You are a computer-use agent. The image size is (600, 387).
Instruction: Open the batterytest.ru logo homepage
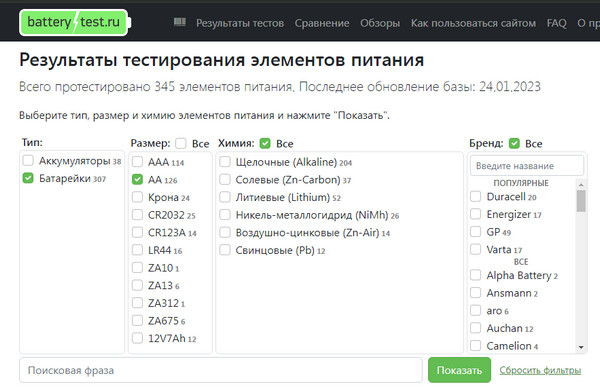point(75,23)
